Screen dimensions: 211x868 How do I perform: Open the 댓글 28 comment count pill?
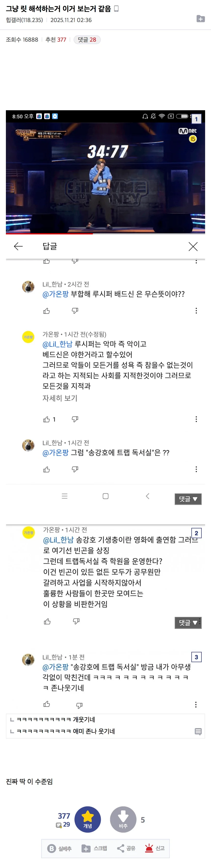(x=87, y=40)
